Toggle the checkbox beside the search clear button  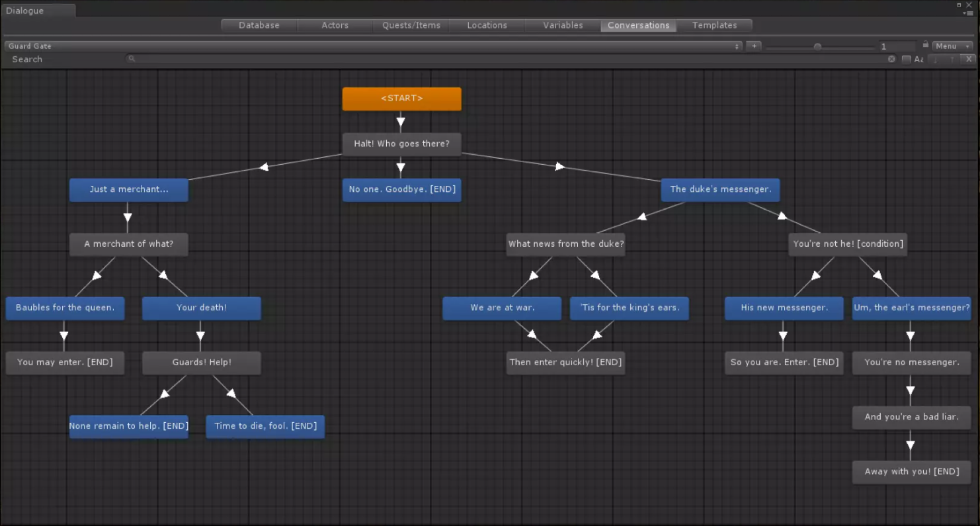pyautogui.click(x=906, y=59)
